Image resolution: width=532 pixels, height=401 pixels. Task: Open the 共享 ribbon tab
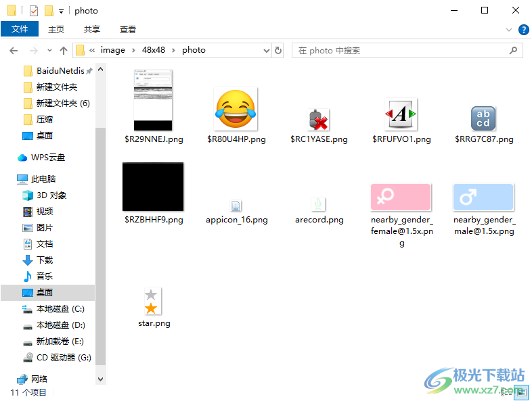pyautogui.click(x=92, y=30)
